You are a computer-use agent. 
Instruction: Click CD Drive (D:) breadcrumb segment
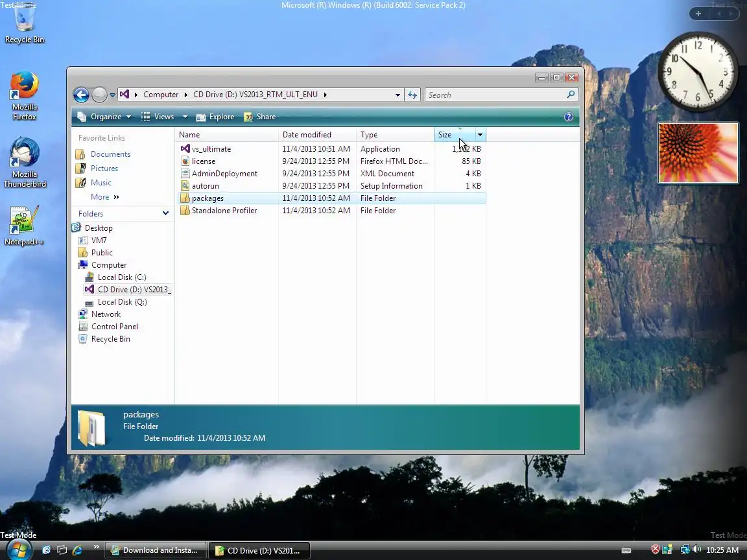[255, 95]
